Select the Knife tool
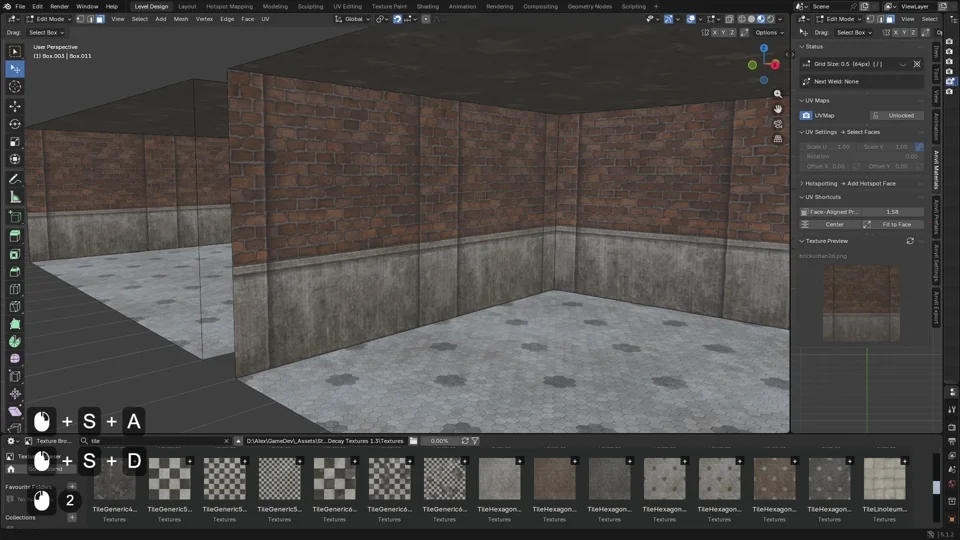 click(15, 307)
